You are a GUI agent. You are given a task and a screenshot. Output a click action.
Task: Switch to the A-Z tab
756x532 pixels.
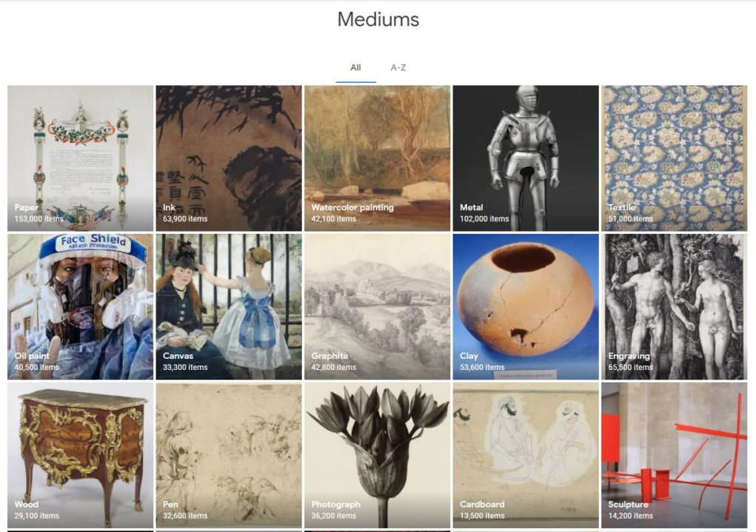pos(398,67)
